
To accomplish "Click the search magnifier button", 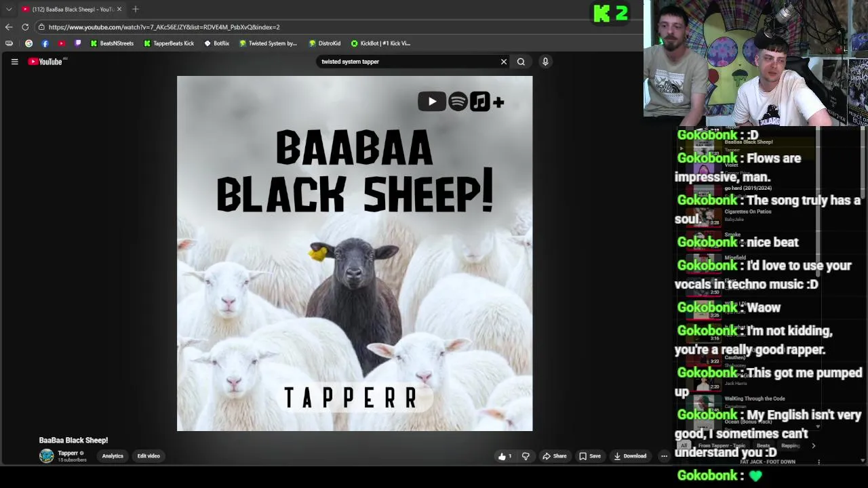I will [521, 62].
